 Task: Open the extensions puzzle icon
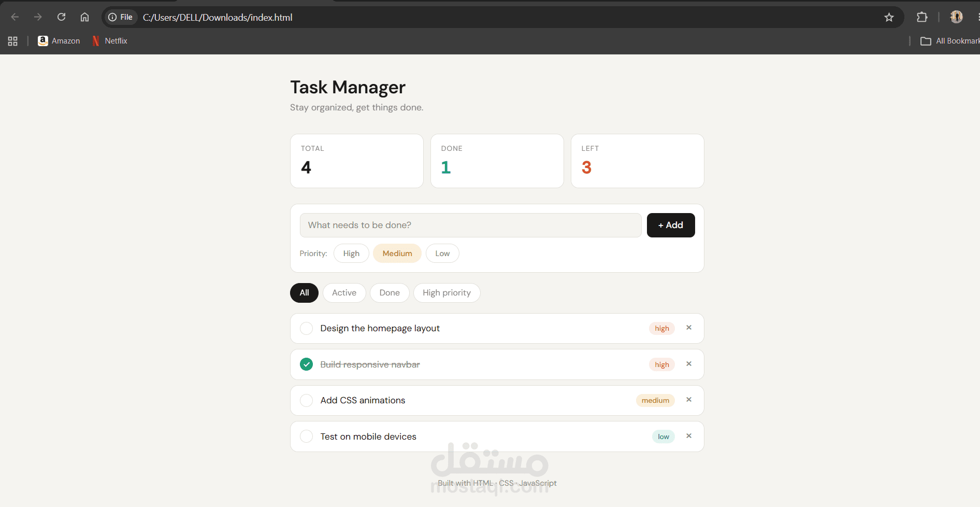point(922,17)
